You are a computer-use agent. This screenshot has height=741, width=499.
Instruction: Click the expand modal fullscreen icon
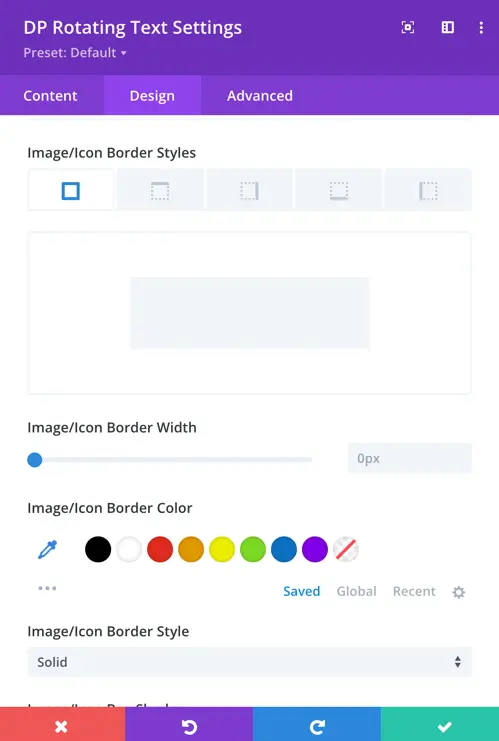click(x=408, y=27)
